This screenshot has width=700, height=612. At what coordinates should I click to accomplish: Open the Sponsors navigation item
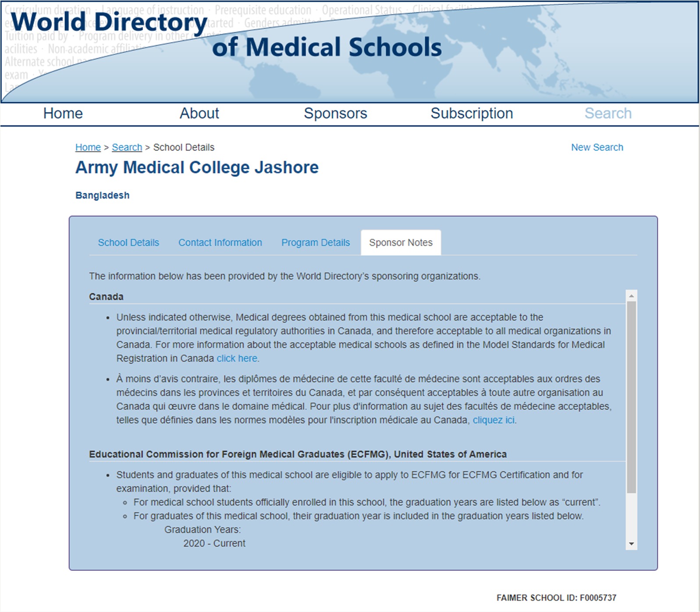pyautogui.click(x=335, y=113)
